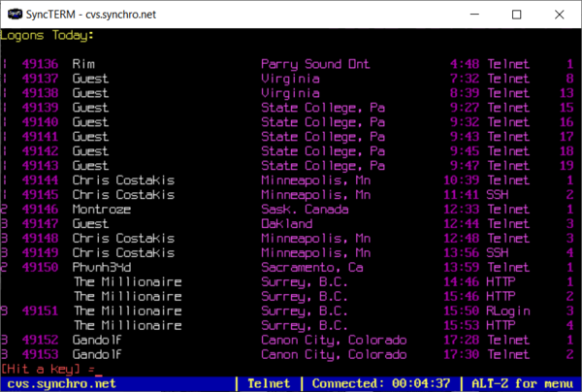Click SSH on the 13:56 row
582x392 pixels.
click(x=498, y=252)
